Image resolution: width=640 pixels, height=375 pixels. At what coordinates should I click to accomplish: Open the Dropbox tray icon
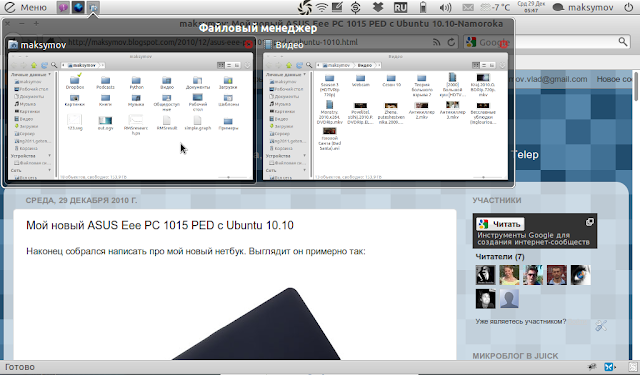point(378,7)
